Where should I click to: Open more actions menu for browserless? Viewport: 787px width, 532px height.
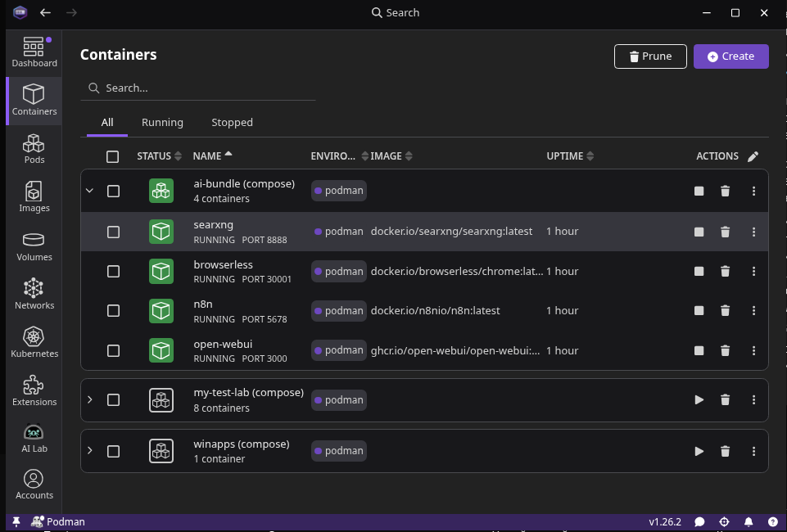[x=753, y=271]
